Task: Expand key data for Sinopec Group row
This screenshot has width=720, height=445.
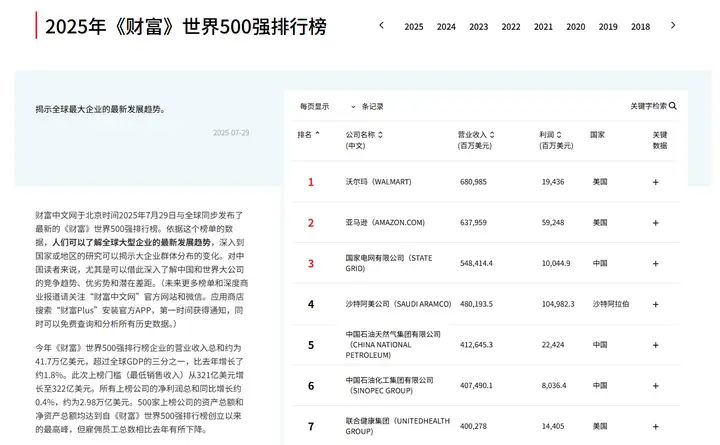Action: [656, 386]
